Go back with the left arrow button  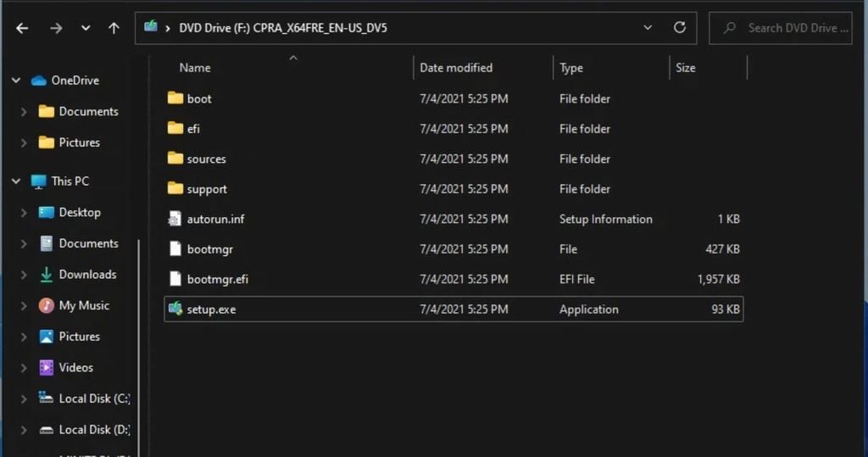tap(22, 28)
